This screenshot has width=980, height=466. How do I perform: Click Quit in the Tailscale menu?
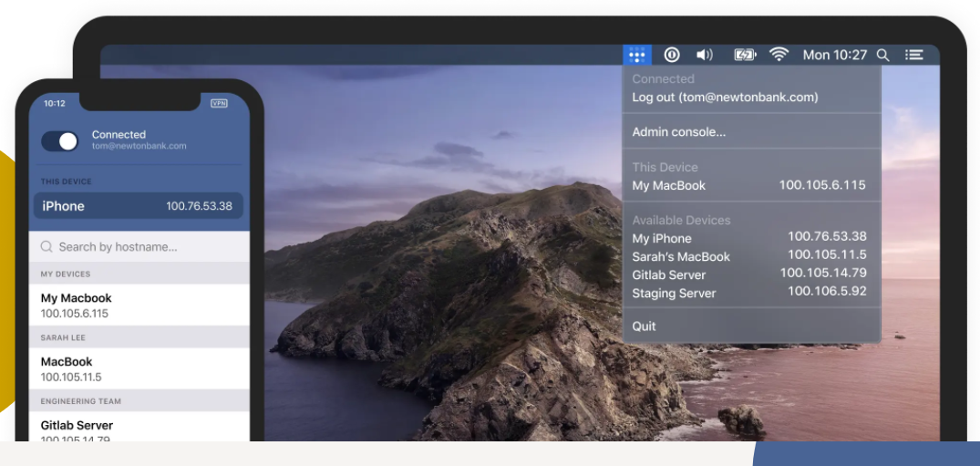(x=644, y=326)
